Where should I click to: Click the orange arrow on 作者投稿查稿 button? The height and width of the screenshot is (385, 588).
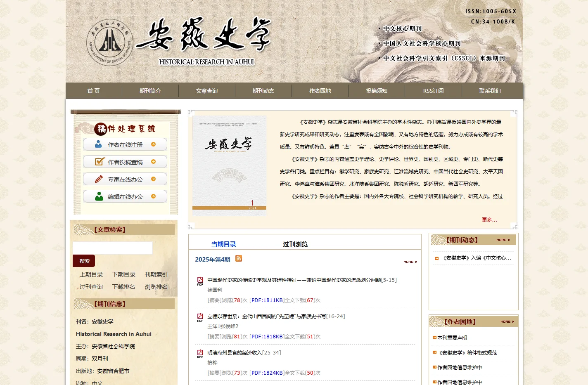pyautogui.click(x=153, y=162)
